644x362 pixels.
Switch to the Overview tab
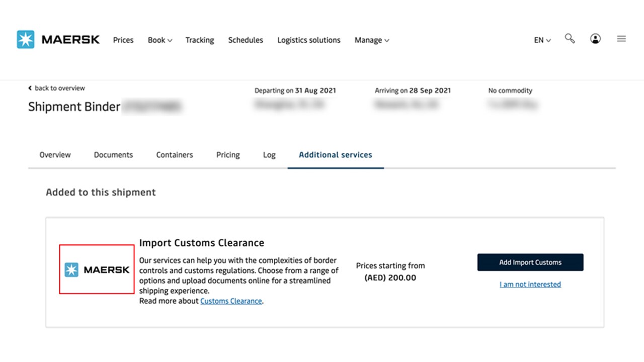tap(55, 155)
